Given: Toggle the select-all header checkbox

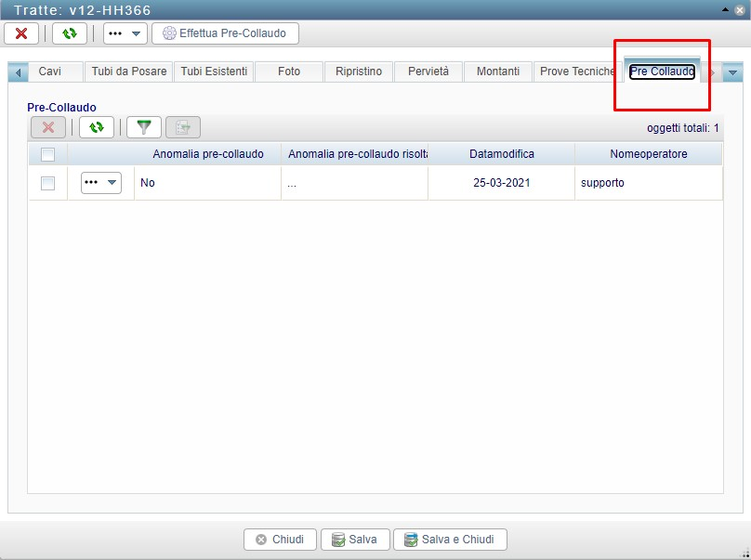Looking at the screenshot, I should click(x=48, y=154).
